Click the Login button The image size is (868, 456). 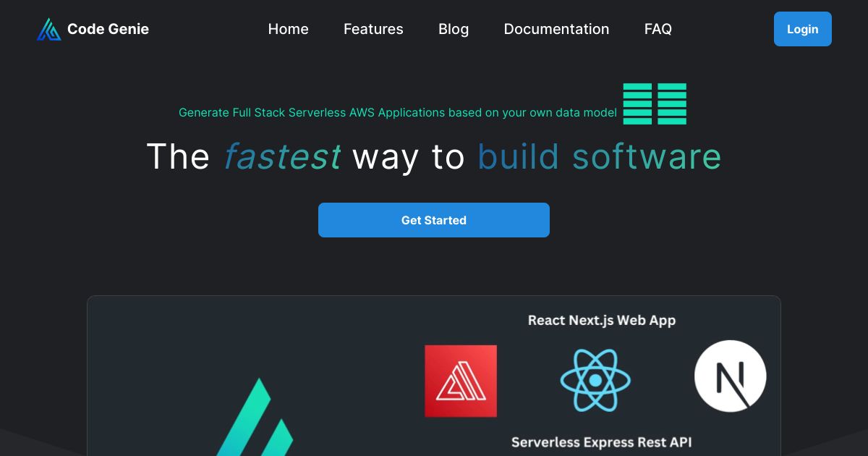[803, 29]
